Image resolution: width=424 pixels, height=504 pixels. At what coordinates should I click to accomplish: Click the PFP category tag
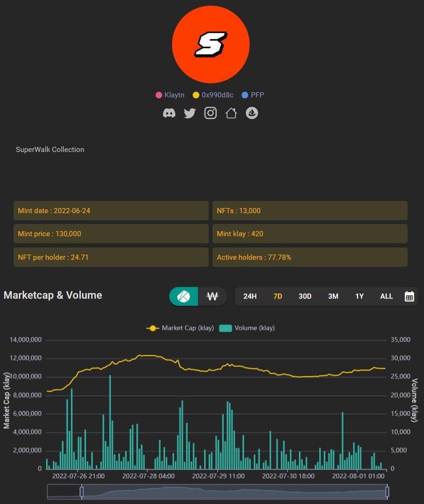(x=253, y=95)
